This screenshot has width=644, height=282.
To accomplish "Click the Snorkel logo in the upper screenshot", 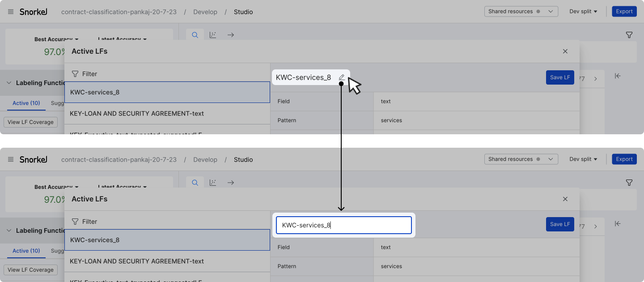I will point(34,12).
